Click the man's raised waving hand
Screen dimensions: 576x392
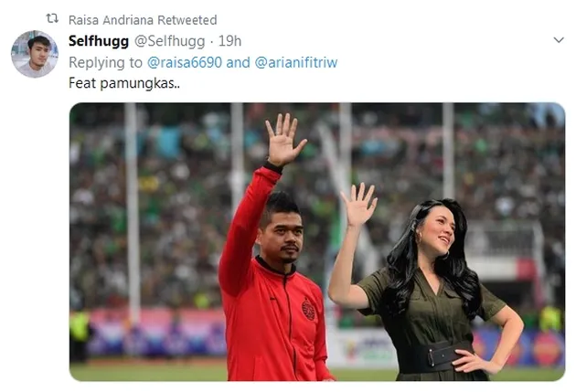[x=284, y=140]
